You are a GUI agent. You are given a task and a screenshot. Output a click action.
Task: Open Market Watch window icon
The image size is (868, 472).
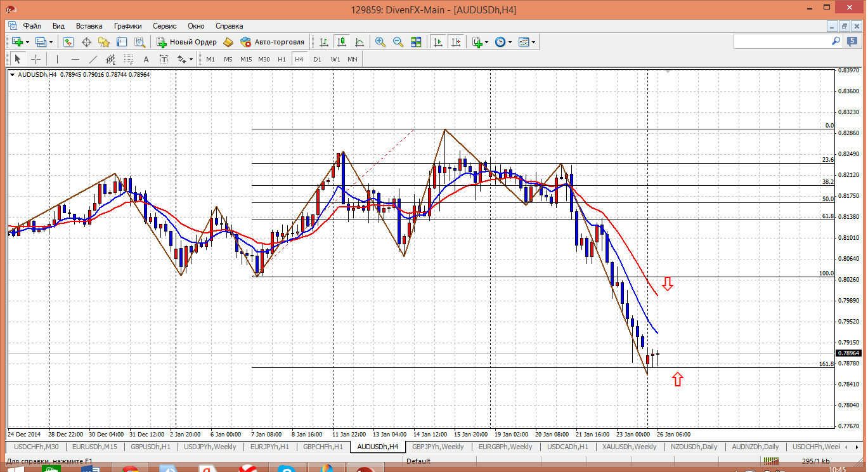coord(68,42)
